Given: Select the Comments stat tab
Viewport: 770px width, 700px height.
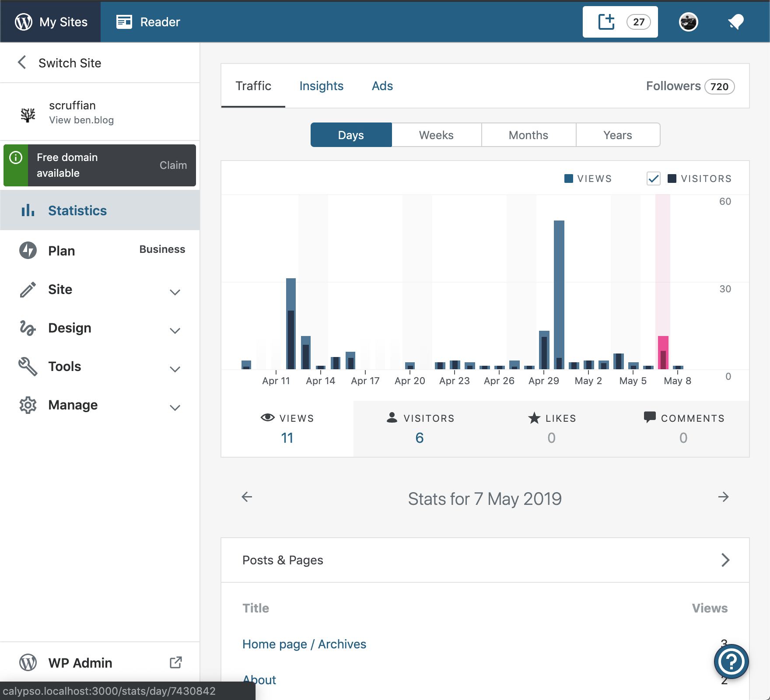Looking at the screenshot, I should (683, 429).
